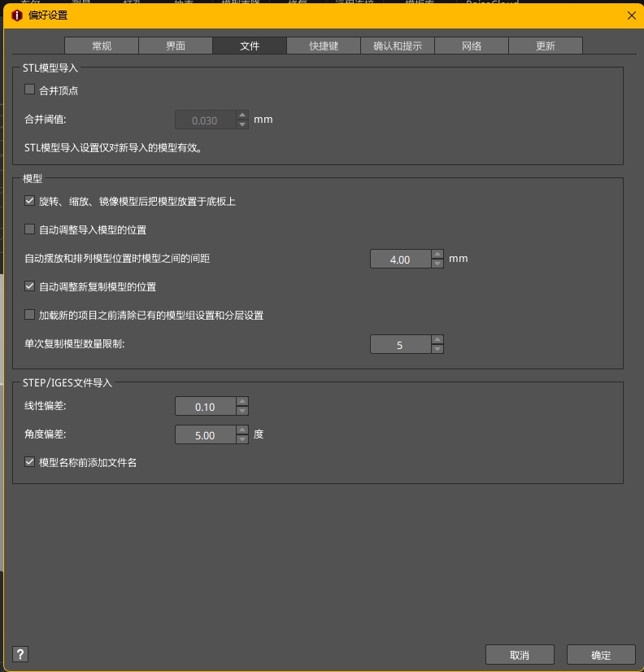Decrease the 合并阈值 value with down arrow

(242, 124)
